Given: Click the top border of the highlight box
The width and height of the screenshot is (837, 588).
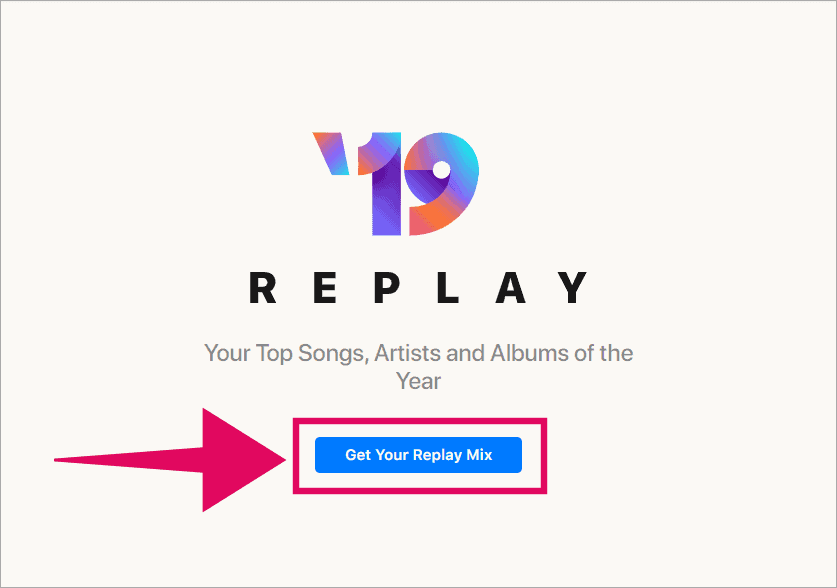Looking at the screenshot, I should tap(418, 424).
